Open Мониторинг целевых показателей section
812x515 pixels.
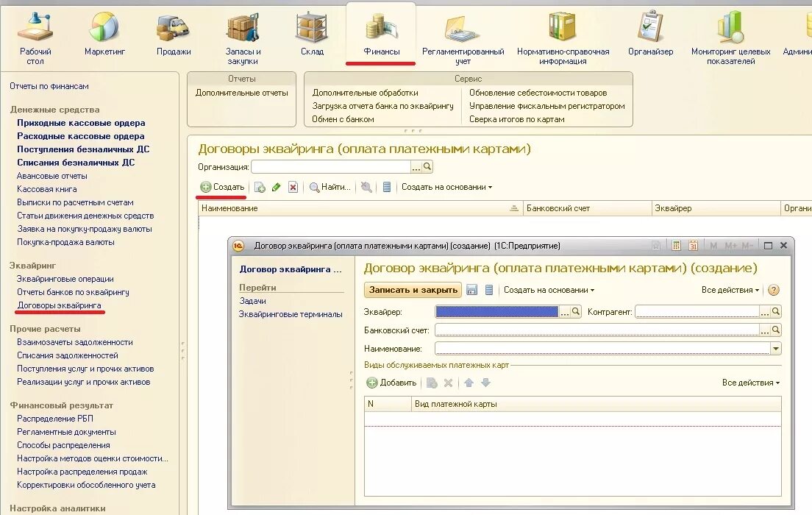click(730, 39)
